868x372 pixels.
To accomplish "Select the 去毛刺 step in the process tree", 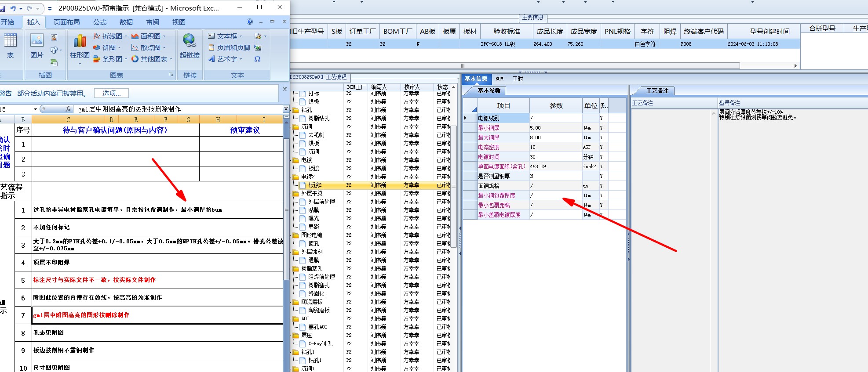I will [316, 135].
